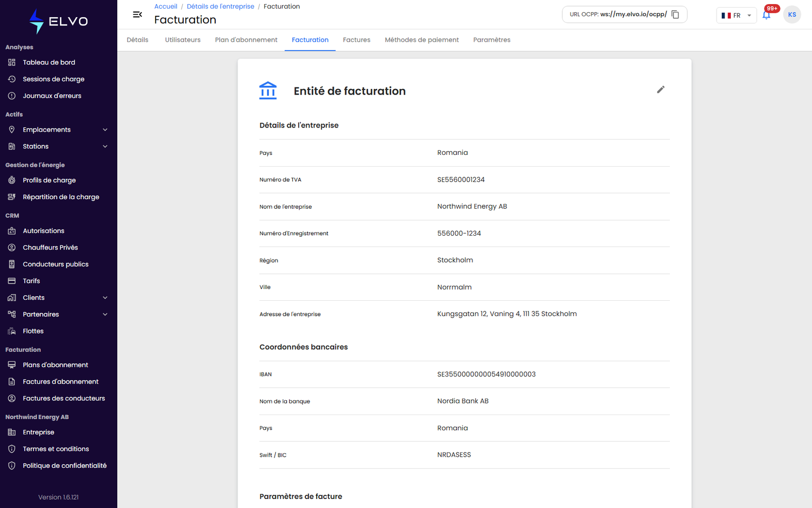This screenshot has width=812, height=508.
Task: Click the Accueil breadcrumb link
Action: tap(166, 7)
